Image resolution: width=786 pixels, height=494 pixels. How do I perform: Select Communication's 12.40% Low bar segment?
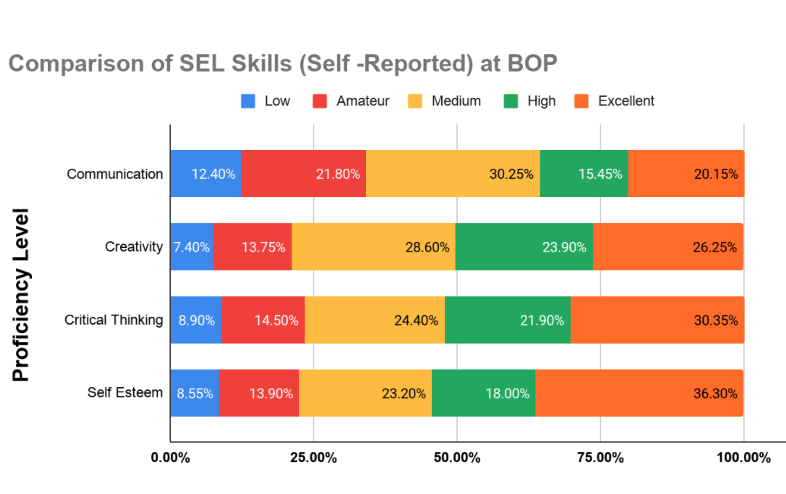pyautogui.click(x=206, y=174)
